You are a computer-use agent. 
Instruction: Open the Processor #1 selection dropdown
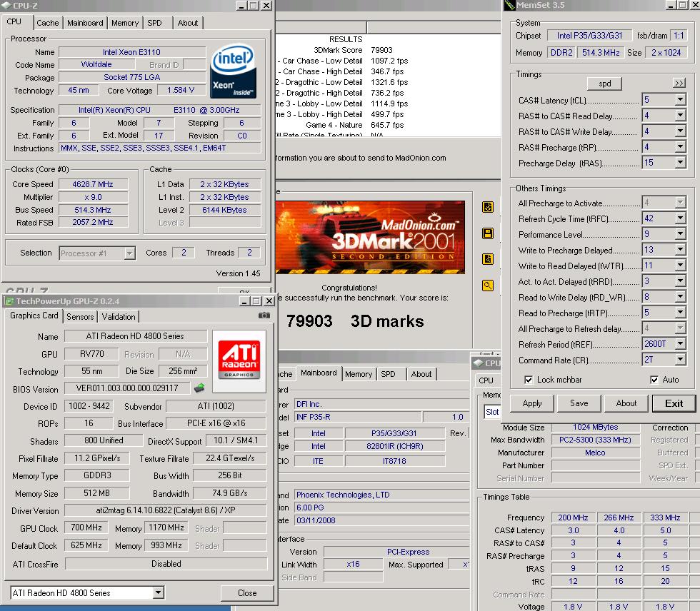(129, 253)
